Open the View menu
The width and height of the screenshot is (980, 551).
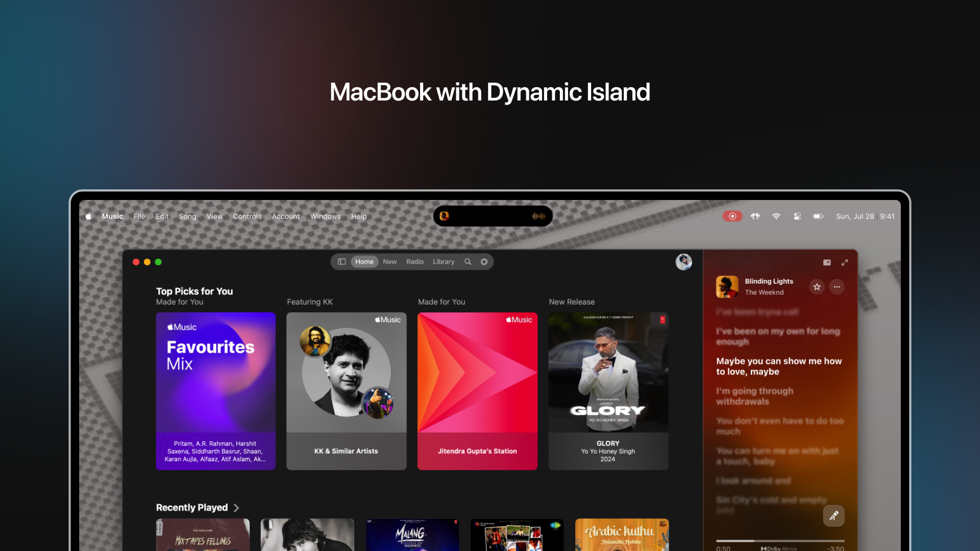coord(214,216)
